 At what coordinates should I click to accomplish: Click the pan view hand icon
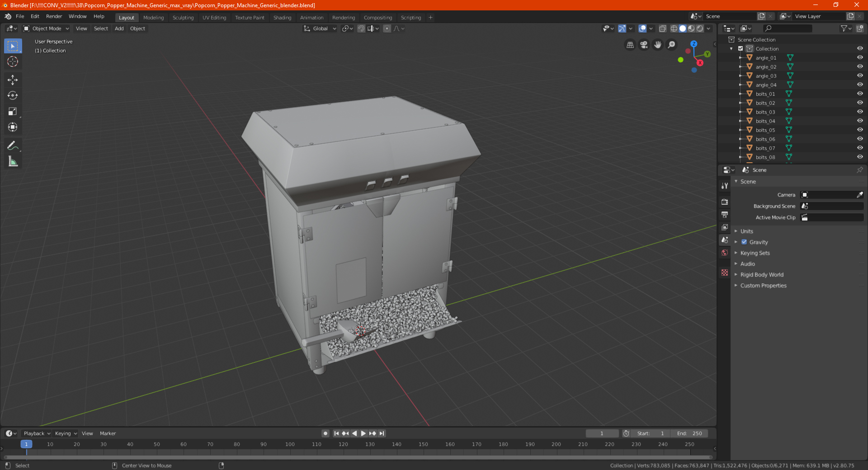point(658,45)
